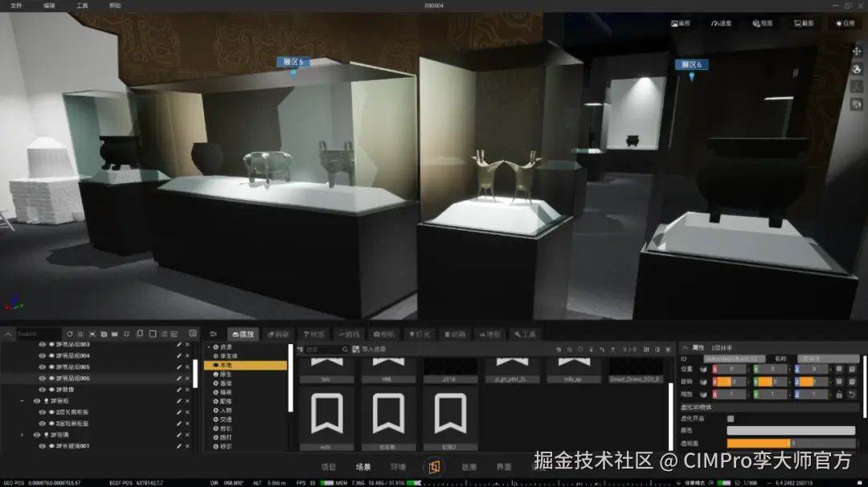The width and height of the screenshot is (868, 487).
Task: Select the wdx asset thumbnail
Action: click(326, 419)
